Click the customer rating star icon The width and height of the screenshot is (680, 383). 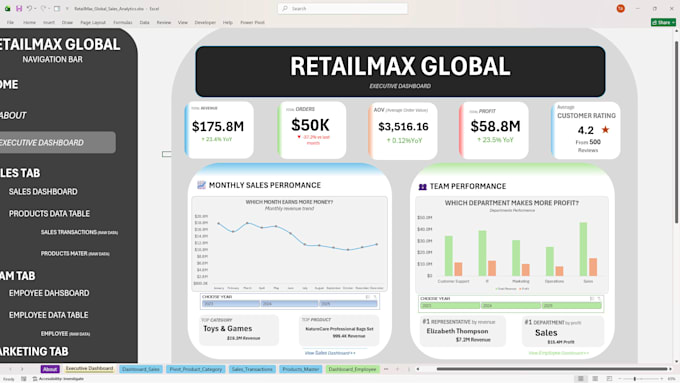point(605,129)
